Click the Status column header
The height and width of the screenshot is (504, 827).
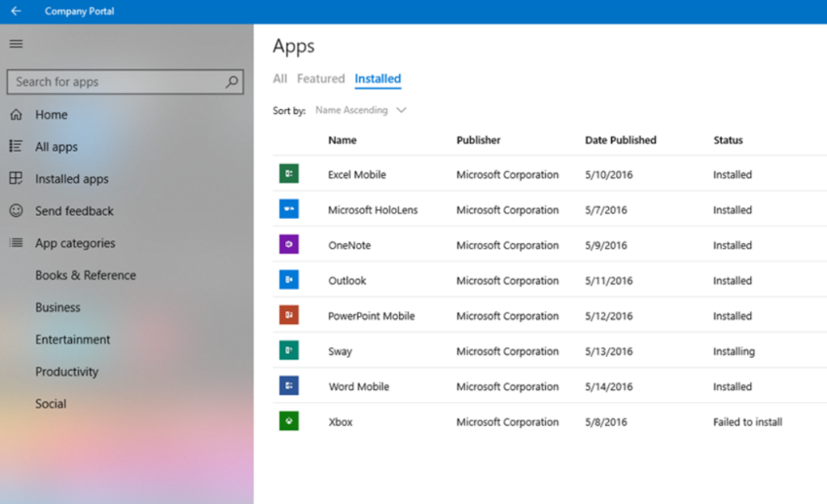coord(728,140)
